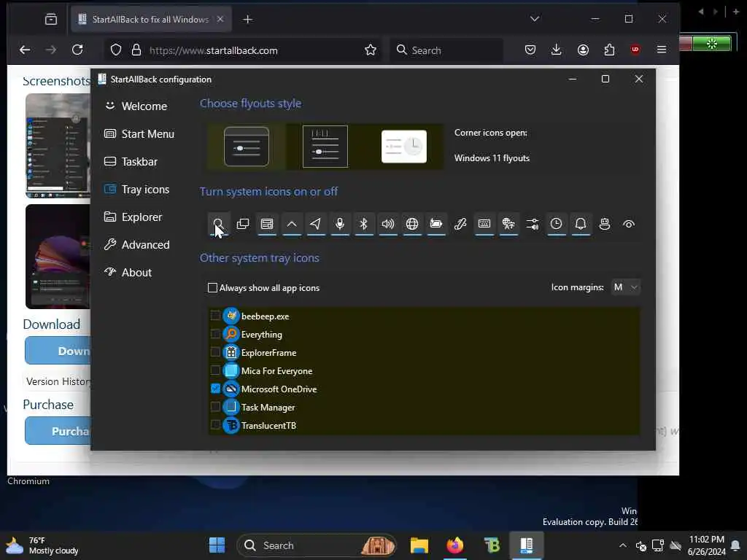747x560 pixels.
Task: Toggle the Quick settings sliders icon
Action: [x=532, y=224]
